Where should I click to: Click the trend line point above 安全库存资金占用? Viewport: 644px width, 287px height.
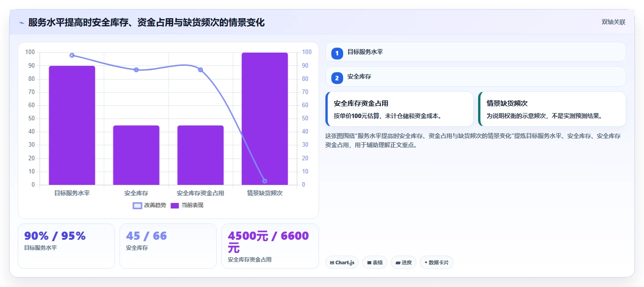200,70
